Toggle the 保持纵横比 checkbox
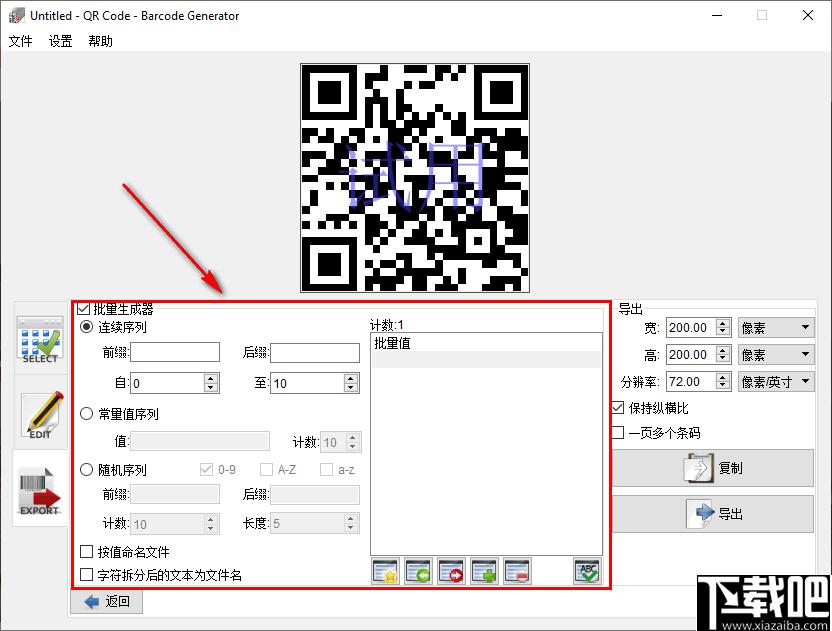Screen dimensions: 832x631 click(618, 408)
